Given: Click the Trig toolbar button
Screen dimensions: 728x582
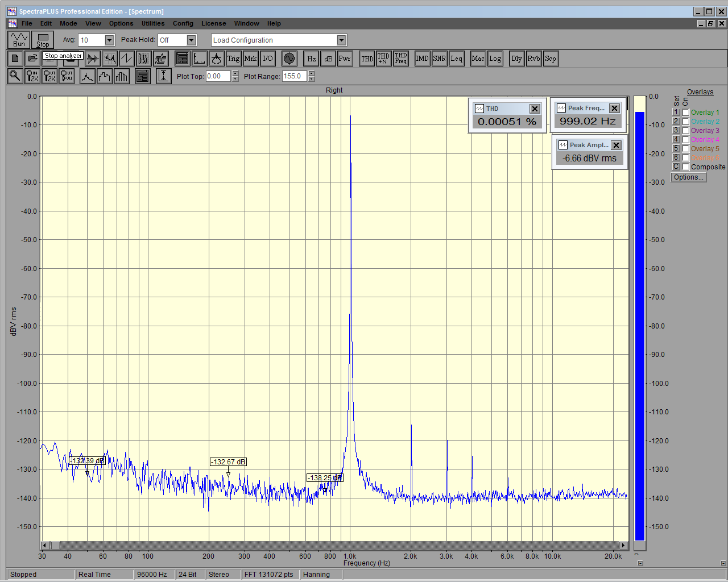Looking at the screenshot, I should (x=234, y=58).
